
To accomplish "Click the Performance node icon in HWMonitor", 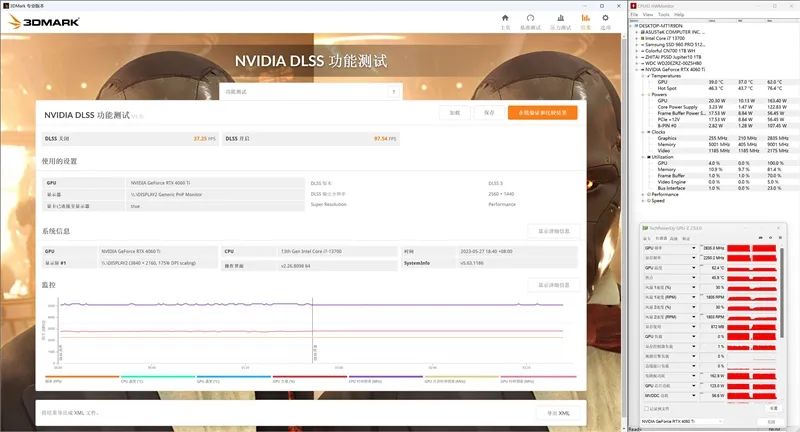I will (648, 194).
